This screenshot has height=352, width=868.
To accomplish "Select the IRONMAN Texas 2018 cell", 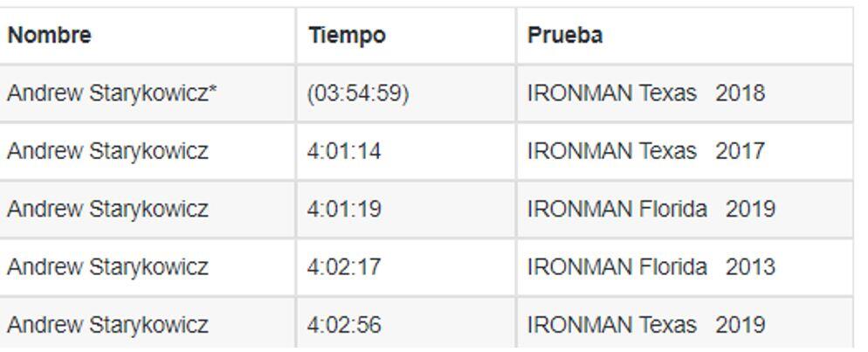I will click(685, 93).
